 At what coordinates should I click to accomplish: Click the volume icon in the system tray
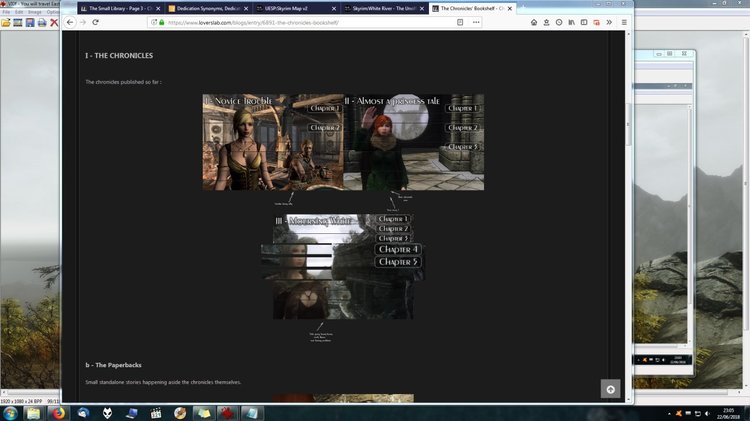point(707,413)
